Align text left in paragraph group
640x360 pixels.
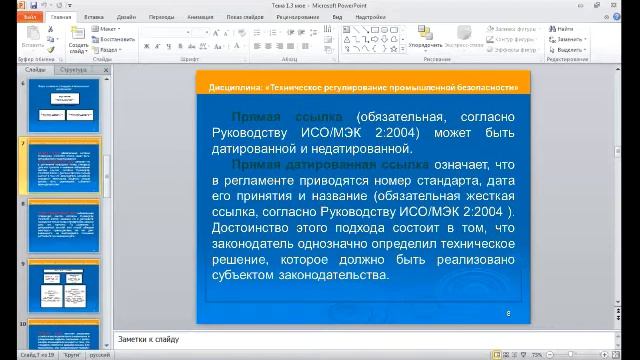click(x=257, y=46)
